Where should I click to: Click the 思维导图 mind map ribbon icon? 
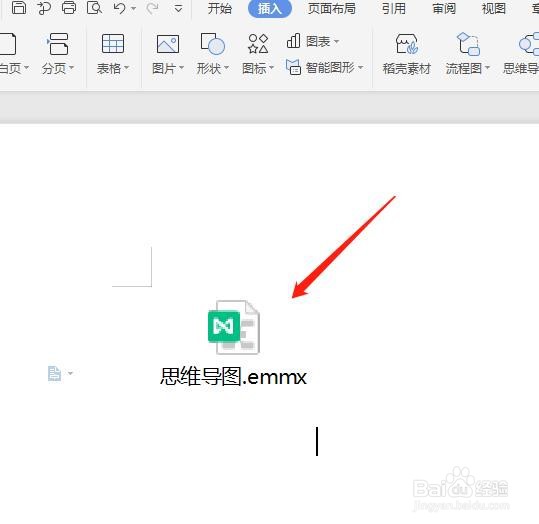(x=529, y=44)
